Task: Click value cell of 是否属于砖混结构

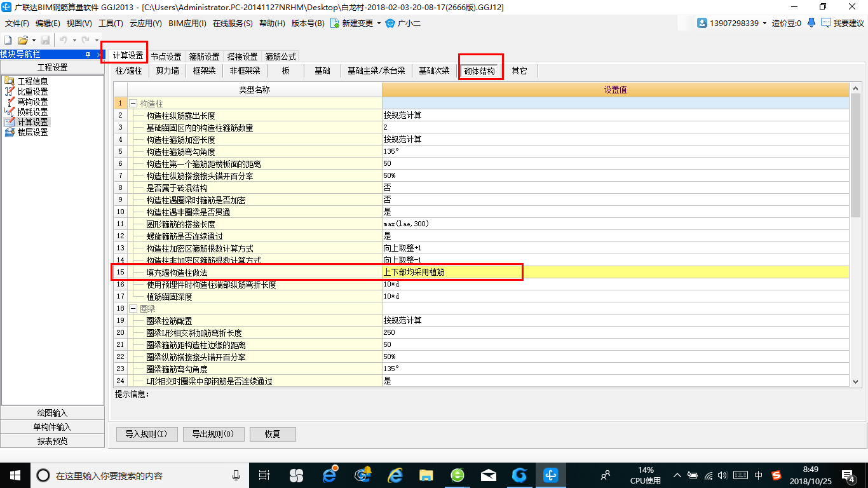Action: pyautogui.click(x=615, y=188)
